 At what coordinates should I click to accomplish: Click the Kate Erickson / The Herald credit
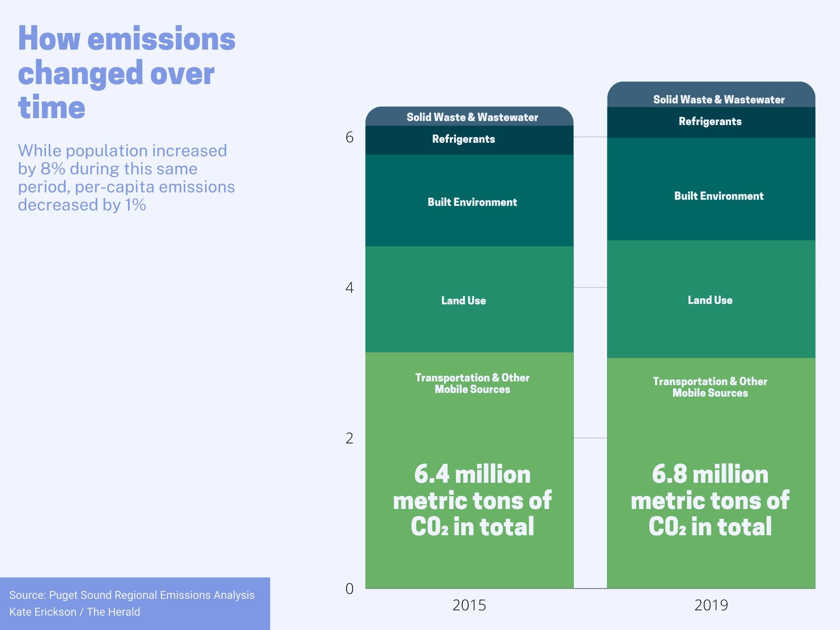(75, 612)
